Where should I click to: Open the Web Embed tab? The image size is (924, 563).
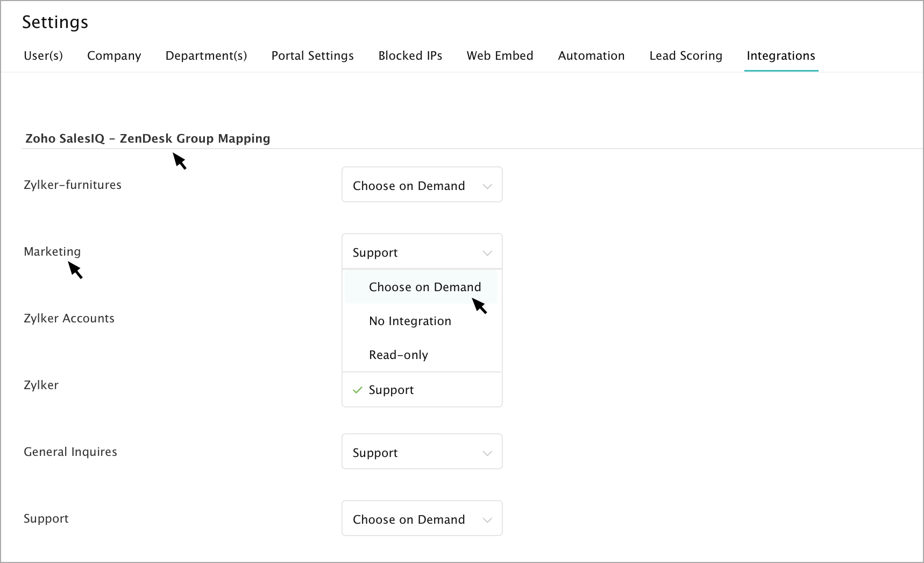point(500,55)
